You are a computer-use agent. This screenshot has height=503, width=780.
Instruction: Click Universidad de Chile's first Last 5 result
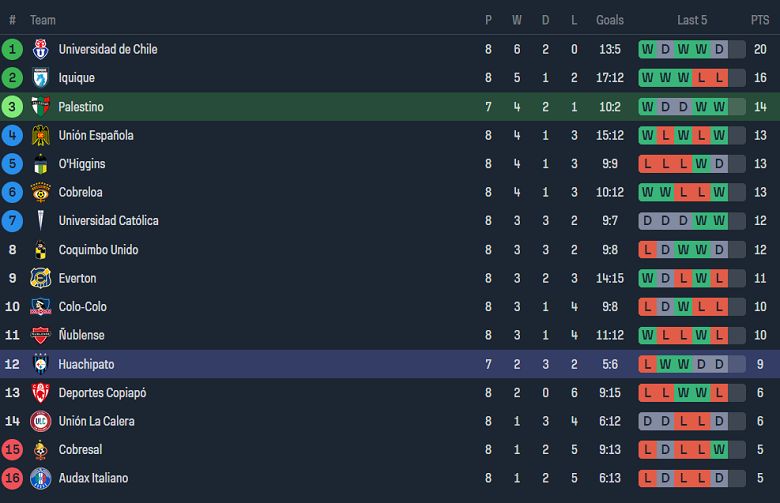(647, 49)
